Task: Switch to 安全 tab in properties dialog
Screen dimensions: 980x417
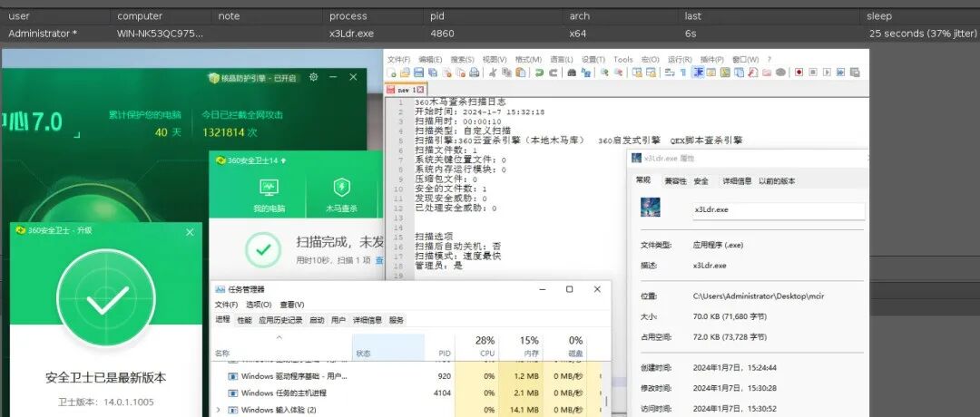Action: [701, 181]
